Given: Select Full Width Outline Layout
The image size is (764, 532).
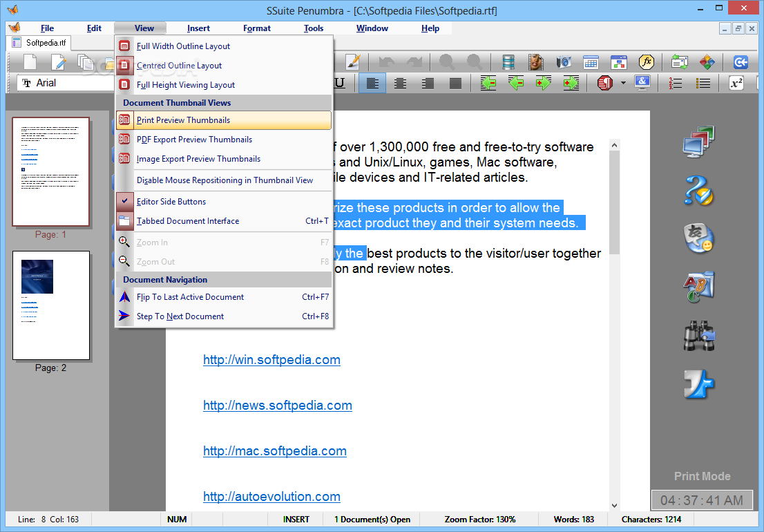Looking at the screenshot, I should pyautogui.click(x=224, y=46).
